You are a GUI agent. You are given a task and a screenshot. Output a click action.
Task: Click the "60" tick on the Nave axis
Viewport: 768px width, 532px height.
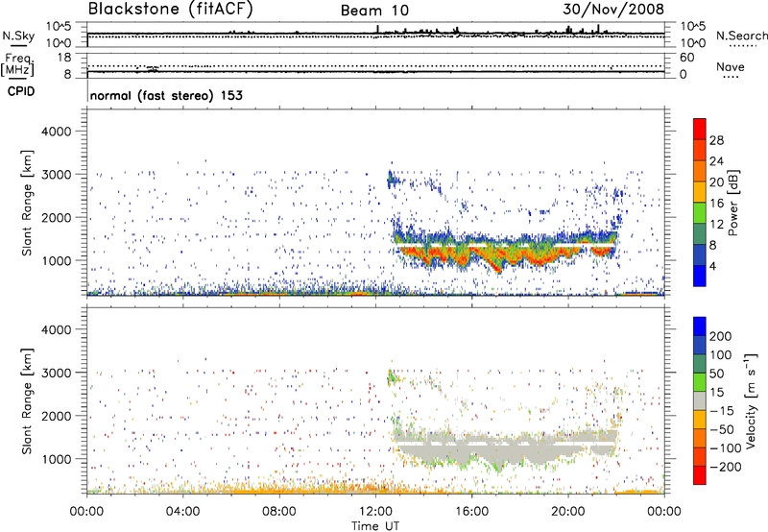(687, 58)
